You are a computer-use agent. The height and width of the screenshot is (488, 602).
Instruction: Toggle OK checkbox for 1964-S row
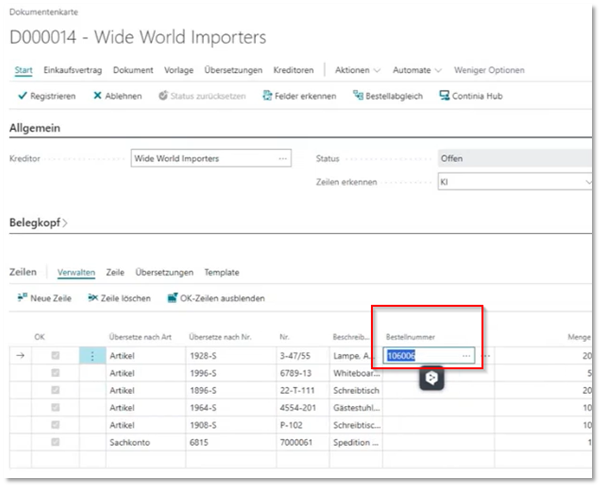click(55, 407)
